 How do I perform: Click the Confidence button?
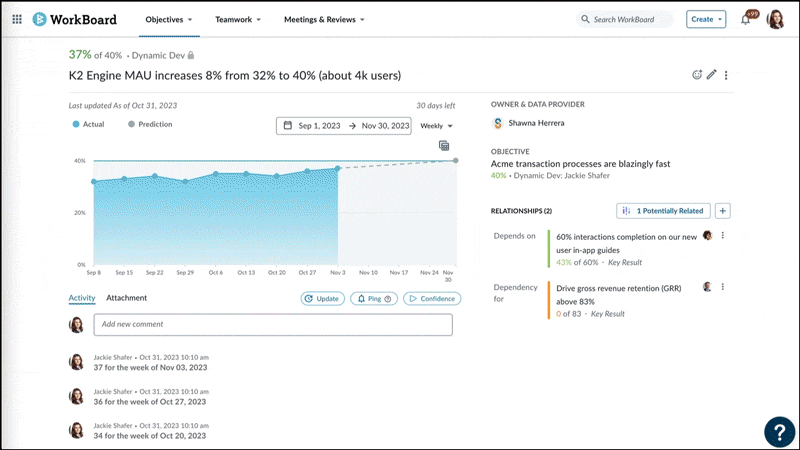pos(432,298)
